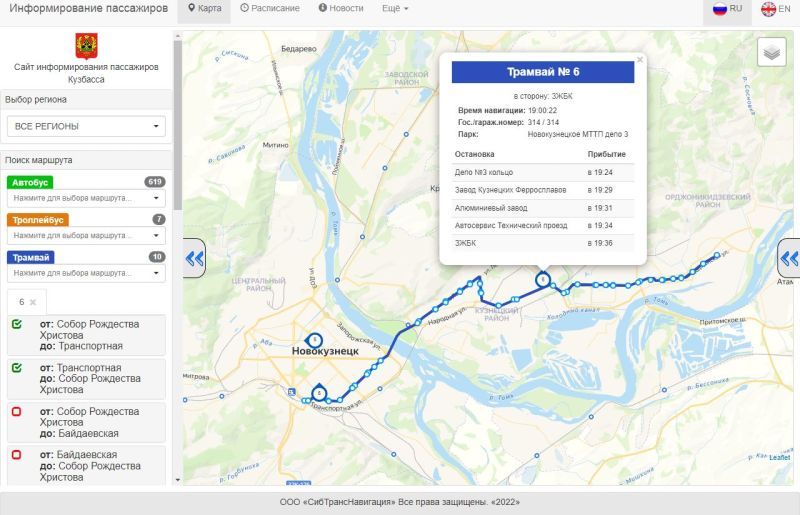Open the Автобус route selection dropdown
This screenshot has width=800, height=515.
tap(86, 198)
